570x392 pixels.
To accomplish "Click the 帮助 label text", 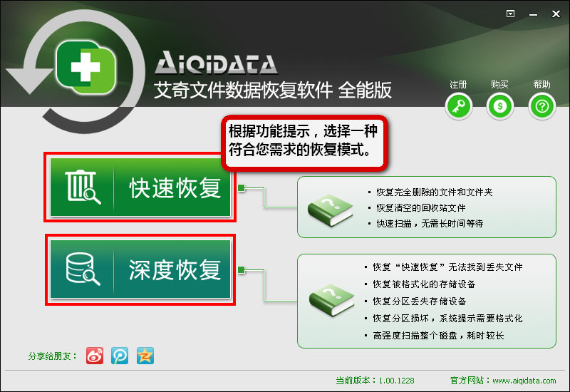I will tap(541, 84).
